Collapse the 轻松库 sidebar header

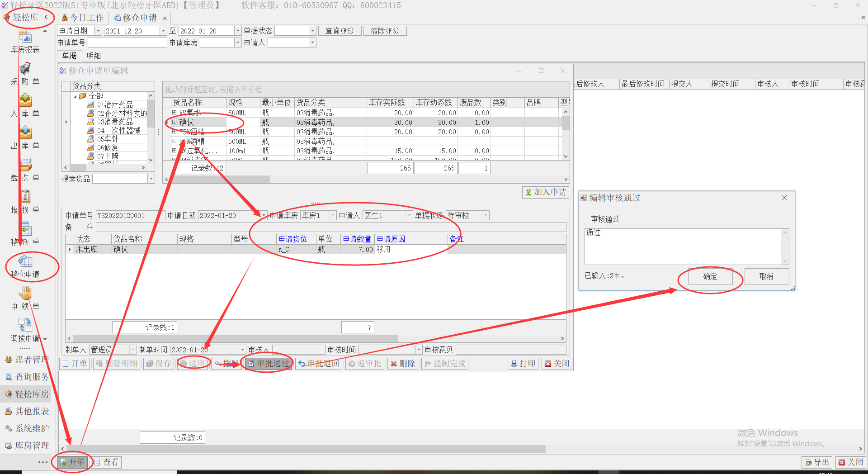[x=46, y=17]
